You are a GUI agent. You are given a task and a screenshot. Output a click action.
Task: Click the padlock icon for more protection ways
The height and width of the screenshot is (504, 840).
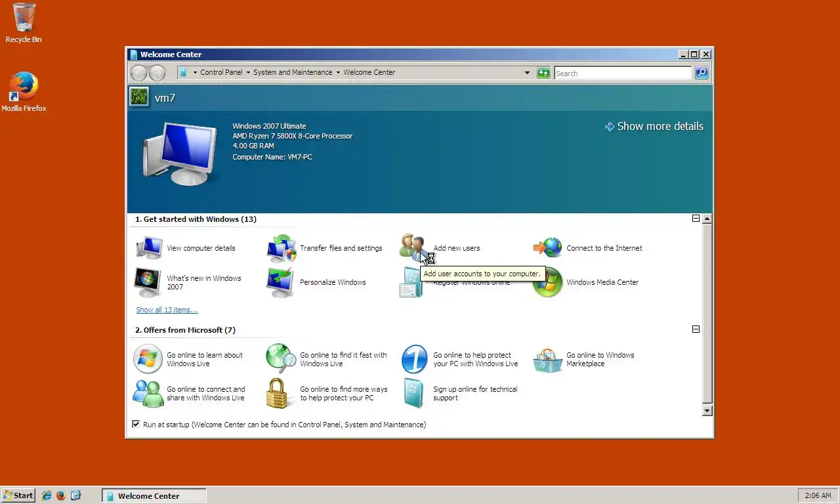[278, 393]
